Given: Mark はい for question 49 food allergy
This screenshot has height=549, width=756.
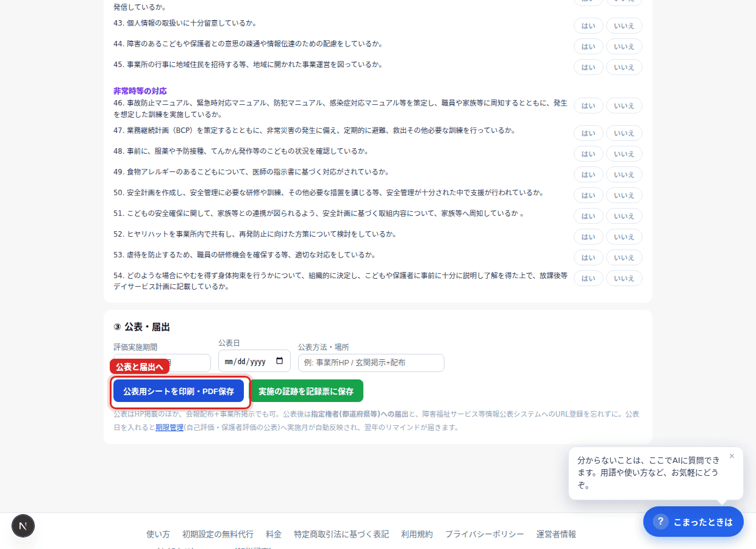Looking at the screenshot, I should click(588, 174).
